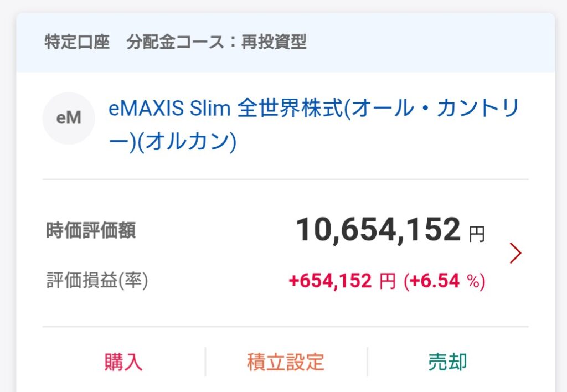567x392 pixels.
Task: Open 積立設定 settings
Action: click(286, 362)
